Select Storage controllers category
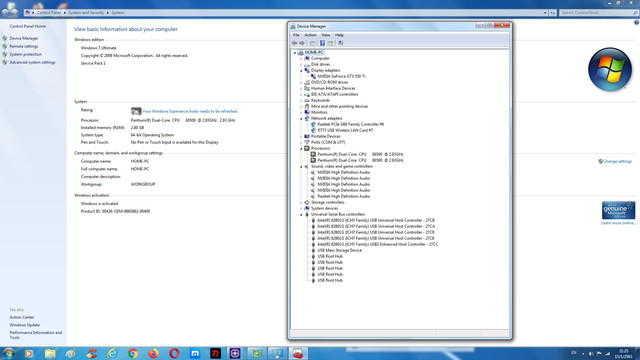The width and height of the screenshot is (640, 360). pyautogui.click(x=327, y=202)
